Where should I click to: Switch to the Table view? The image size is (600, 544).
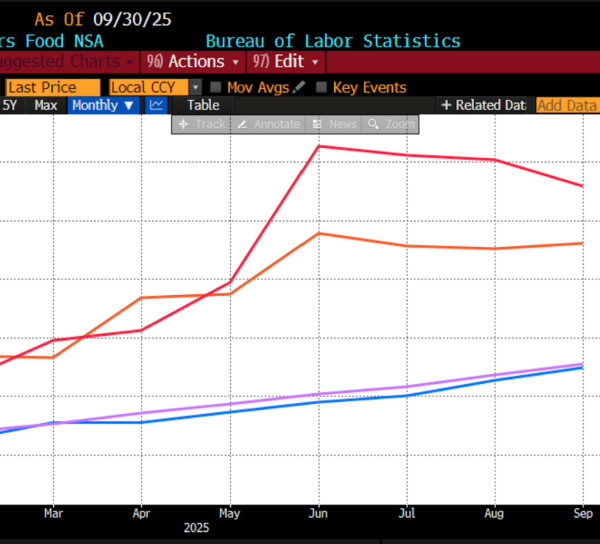pos(203,105)
